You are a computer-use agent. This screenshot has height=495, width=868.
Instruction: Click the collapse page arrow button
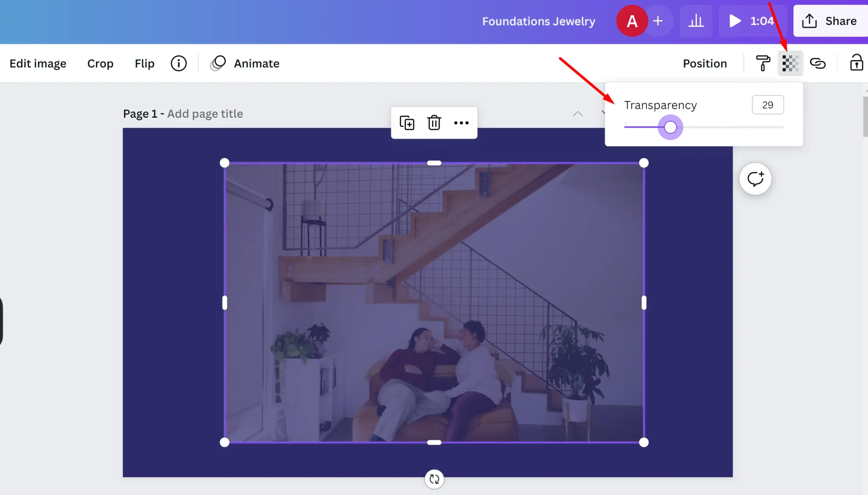(577, 113)
